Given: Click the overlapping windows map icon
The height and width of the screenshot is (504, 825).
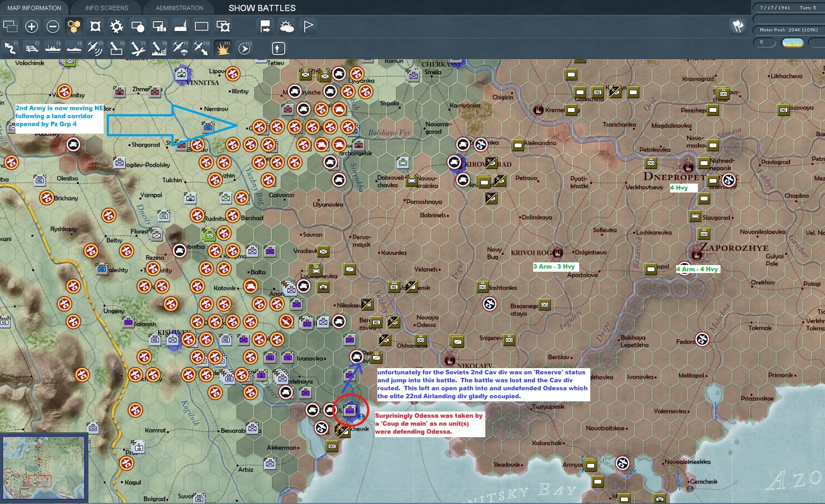Looking at the screenshot, I should [10, 27].
